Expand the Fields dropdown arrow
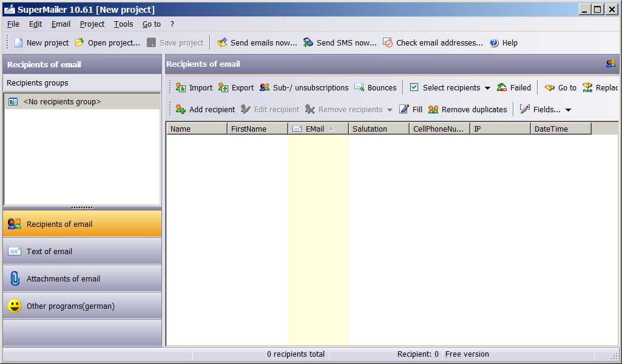The image size is (622, 364). coord(568,110)
